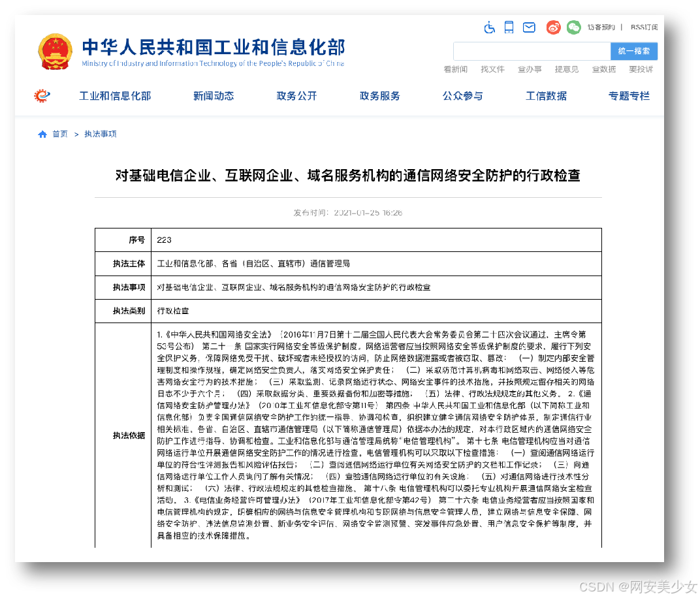Screen dimensions: 700x598
Task: Click RSS订阅 link
Action: click(x=644, y=27)
